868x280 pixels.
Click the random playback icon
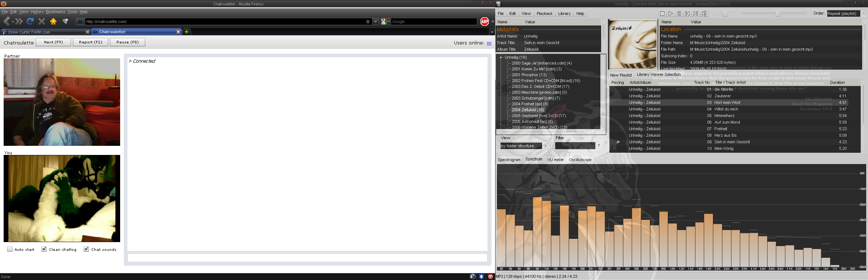click(x=705, y=13)
